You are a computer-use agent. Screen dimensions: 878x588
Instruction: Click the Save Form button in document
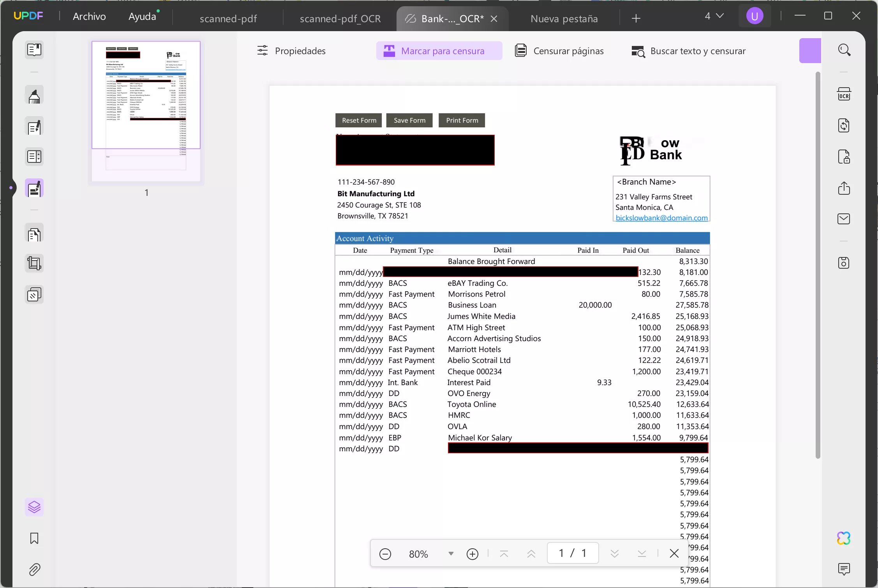click(x=409, y=120)
